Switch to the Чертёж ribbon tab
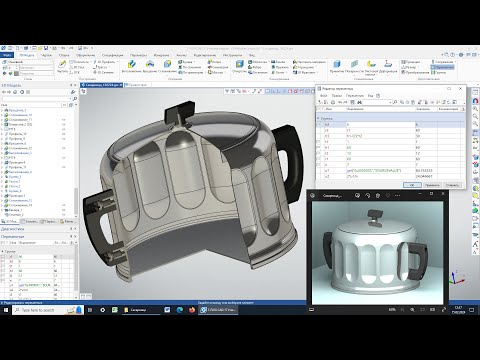 point(46,55)
